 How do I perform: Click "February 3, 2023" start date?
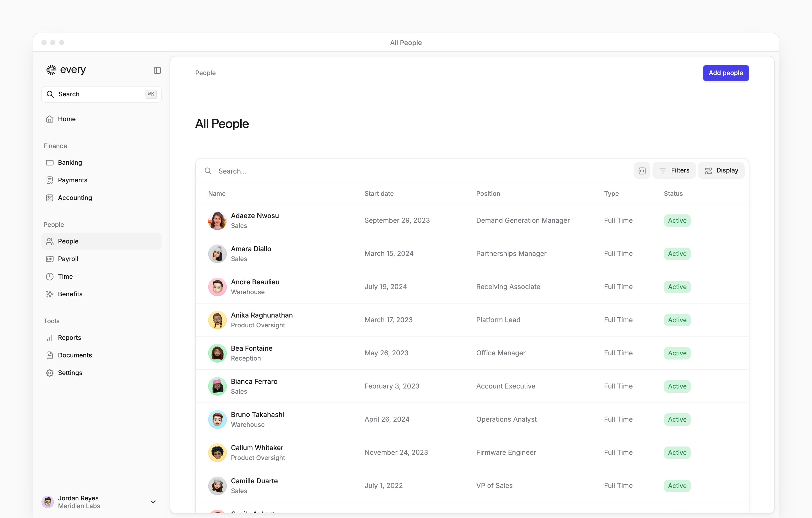point(392,386)
